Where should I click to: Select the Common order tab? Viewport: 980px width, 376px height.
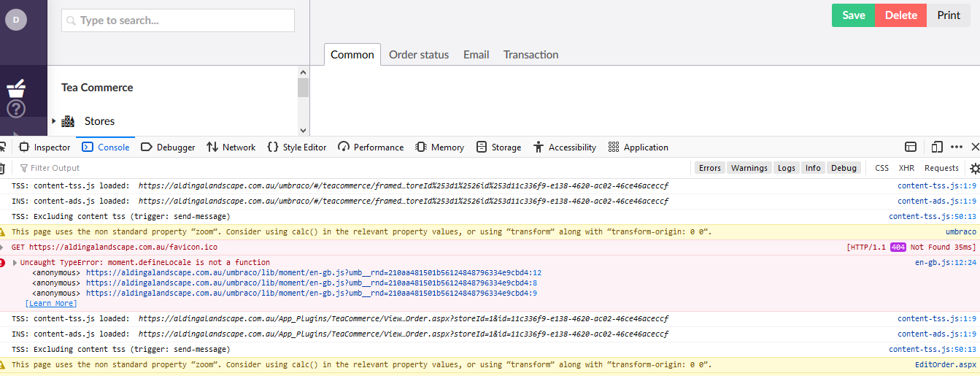(x=352, y=54)
